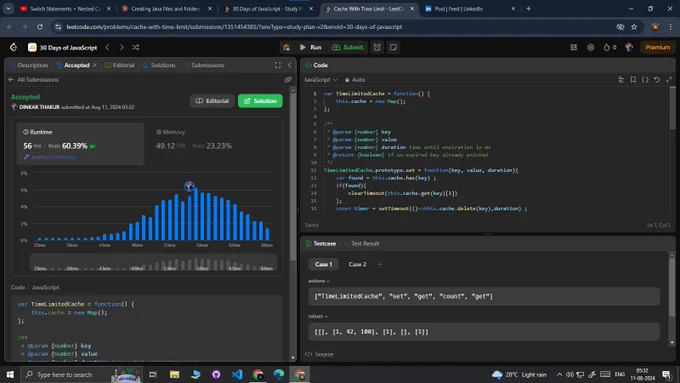Open the notes sticky icon
The image size is (680, 383).
click(x=393, y=47)
